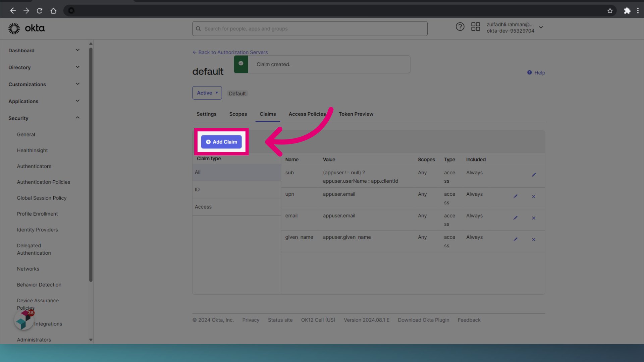Open the Active status dropdown
This screenshot has width=644, height=362.
[207, 93]
